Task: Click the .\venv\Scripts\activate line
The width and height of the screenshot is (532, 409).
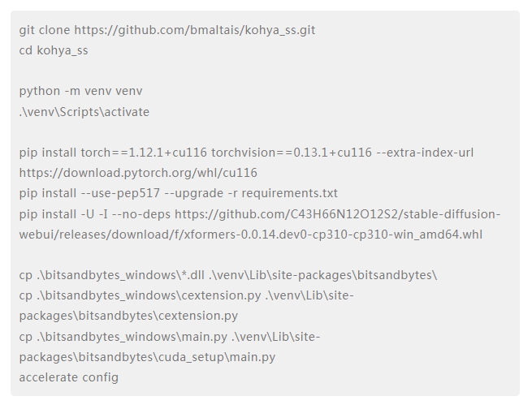Action: [84, 112]
